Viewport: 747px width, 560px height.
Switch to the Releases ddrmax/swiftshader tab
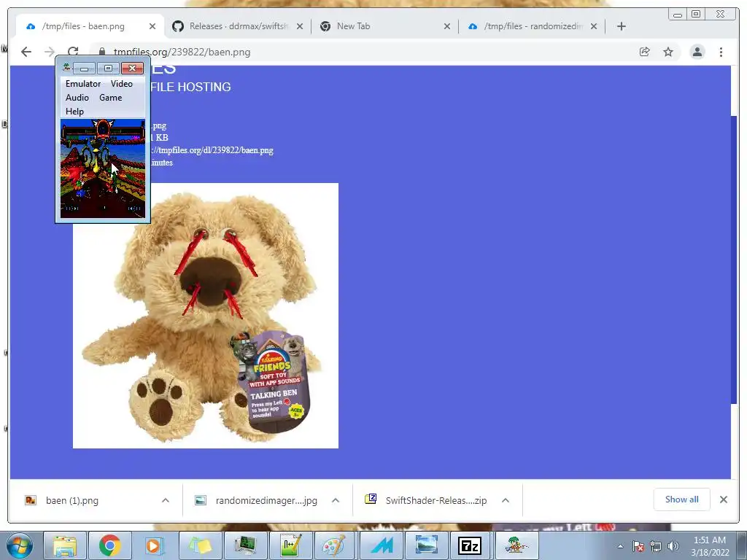pos(238,26)
